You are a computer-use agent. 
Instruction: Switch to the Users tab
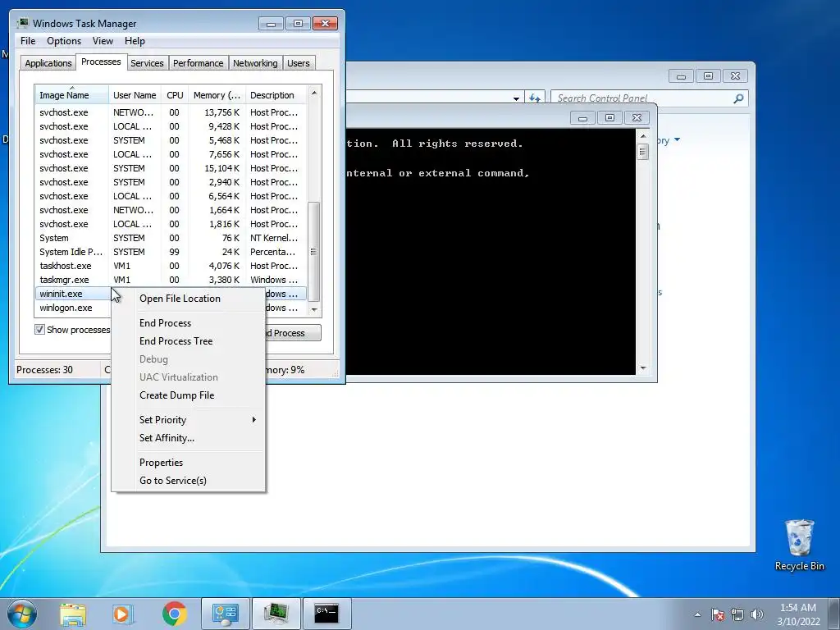298,63
